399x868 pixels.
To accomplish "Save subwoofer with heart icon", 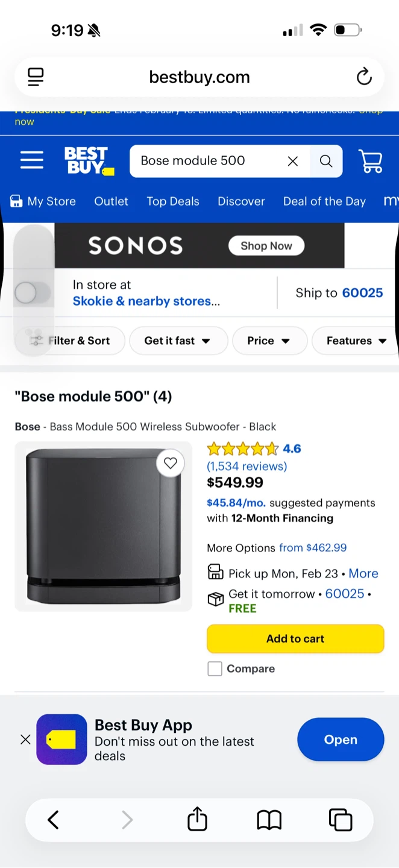I will click(x=171, y=463).
